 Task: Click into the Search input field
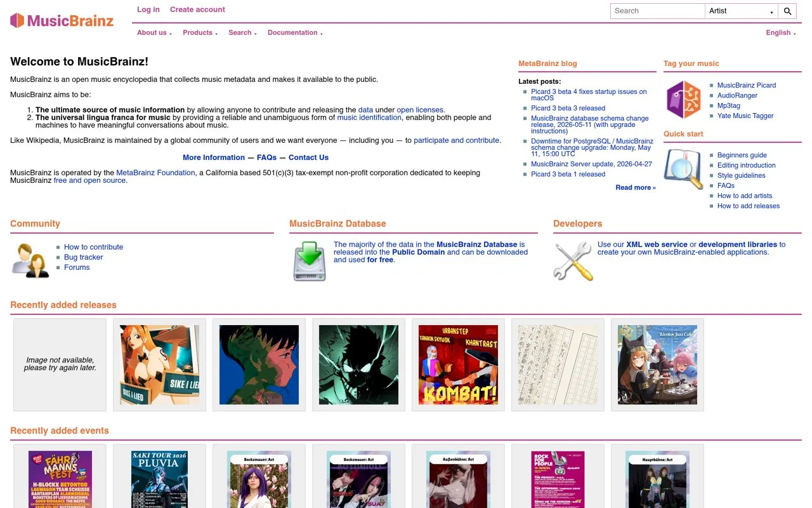point(658,11)
